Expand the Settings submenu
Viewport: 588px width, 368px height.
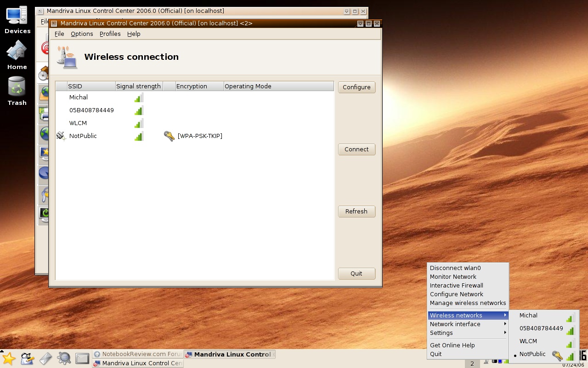click(468, 333)
